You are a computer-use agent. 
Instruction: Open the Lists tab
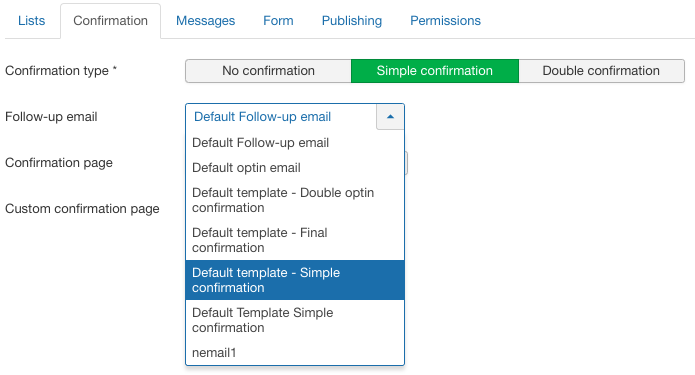point(31,21)
